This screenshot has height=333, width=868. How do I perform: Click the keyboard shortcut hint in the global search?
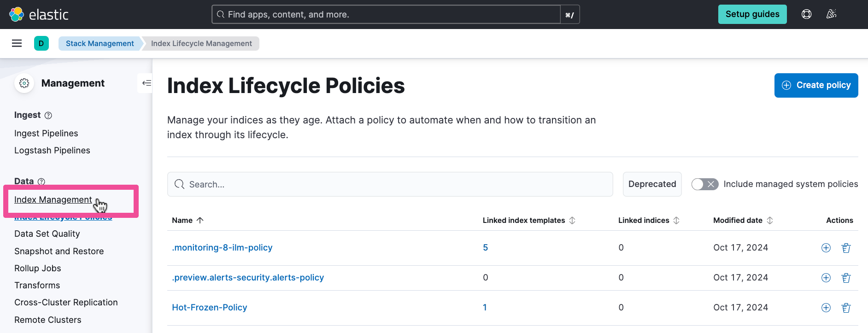pyautogui.click(x=569, y=15)
